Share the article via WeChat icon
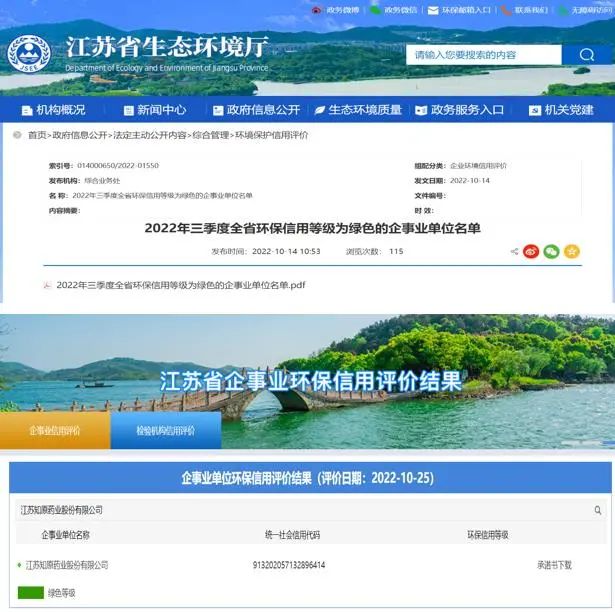Viewport: 615px width, 612px height. (551, 251)
